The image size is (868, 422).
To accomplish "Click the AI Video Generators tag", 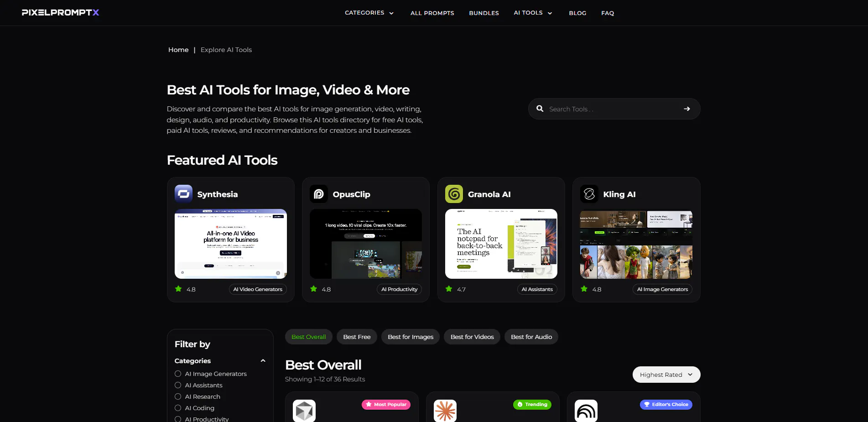I will tap(258, 289).
